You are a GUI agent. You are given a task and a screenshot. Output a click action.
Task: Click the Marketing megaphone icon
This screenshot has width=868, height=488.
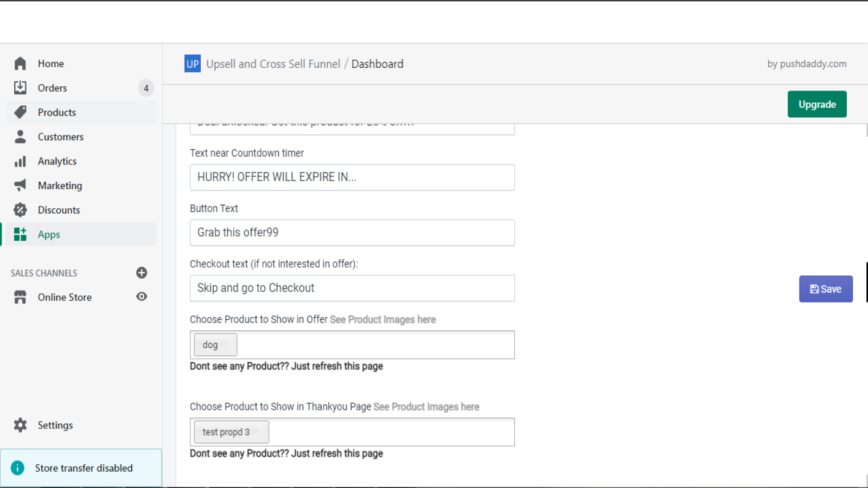point(20,185)
